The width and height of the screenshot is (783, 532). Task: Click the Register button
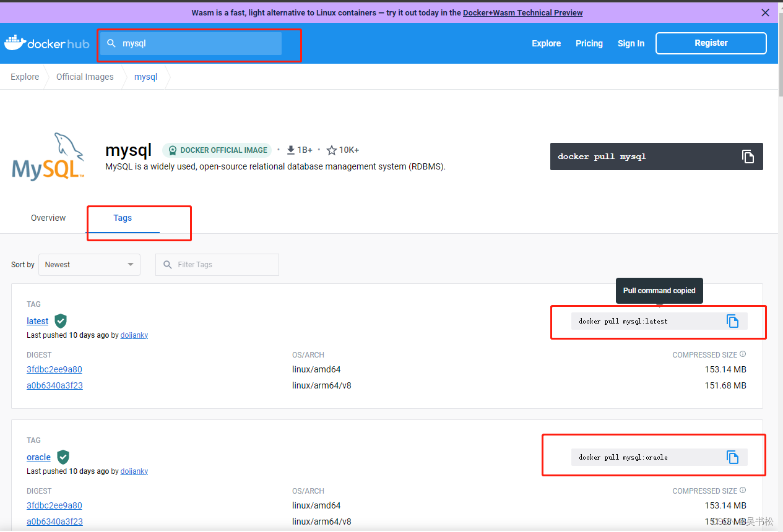pos(711,43)
